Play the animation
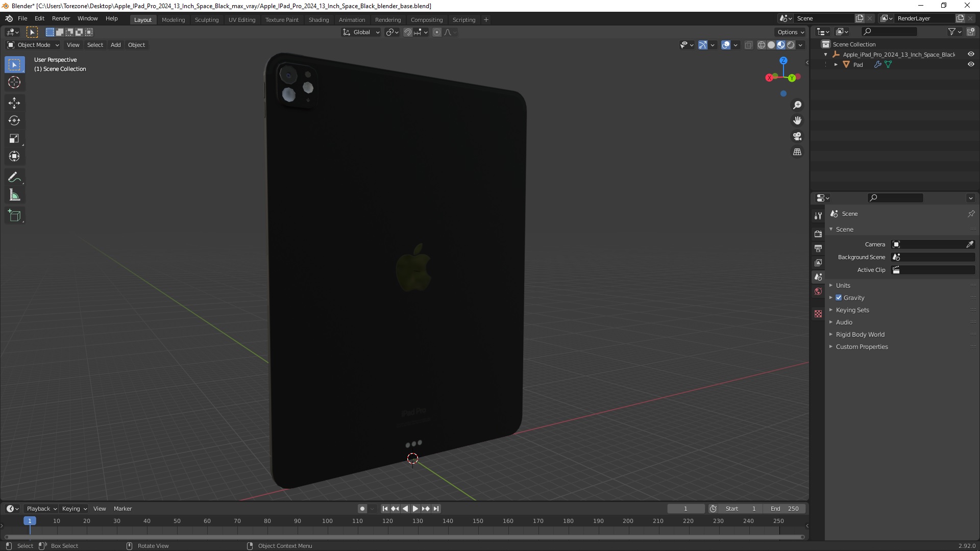The width and height of the screenshot is (980, 551). tap(415, 509)
